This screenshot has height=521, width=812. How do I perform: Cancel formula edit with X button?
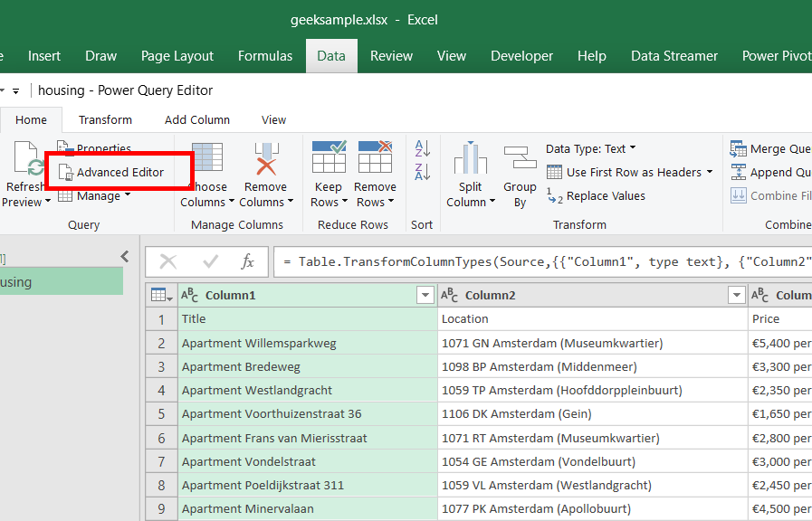[x=168, y=262]
